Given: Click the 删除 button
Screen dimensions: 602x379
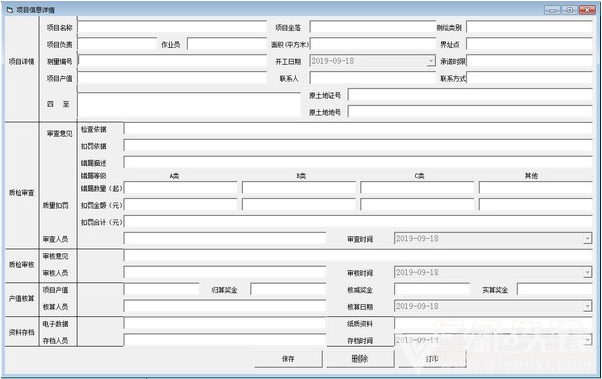Looking at the screenshot, I should click(360, 359).
